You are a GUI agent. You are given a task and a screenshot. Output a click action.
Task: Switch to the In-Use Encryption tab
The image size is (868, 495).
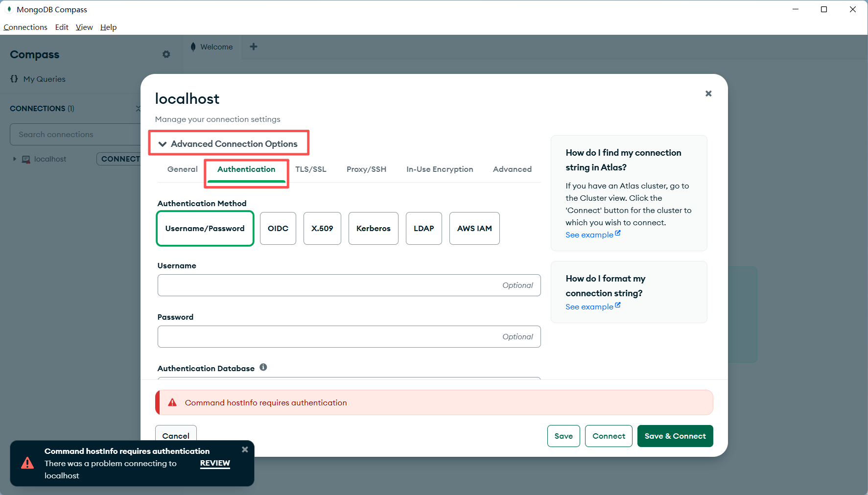(x=440, y=169)
